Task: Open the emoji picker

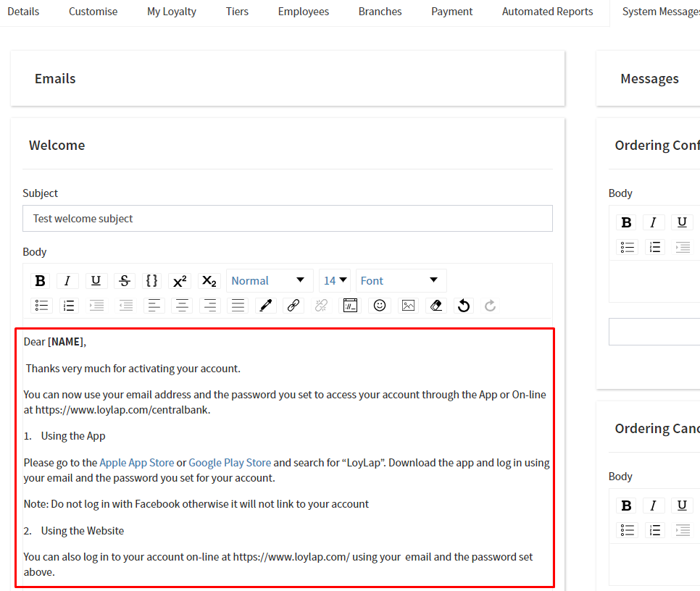Action: click(x=380, y=306)
